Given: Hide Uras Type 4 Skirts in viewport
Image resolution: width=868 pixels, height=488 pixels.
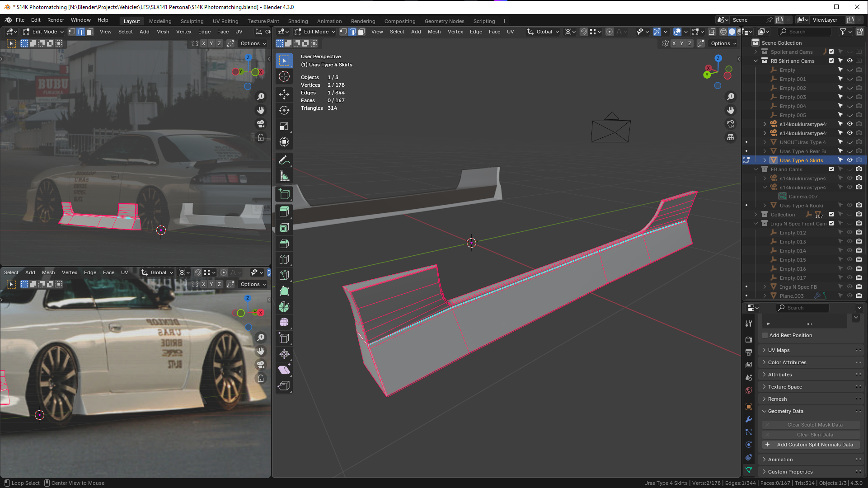Looking at the screenshot, I should (849, 160).
